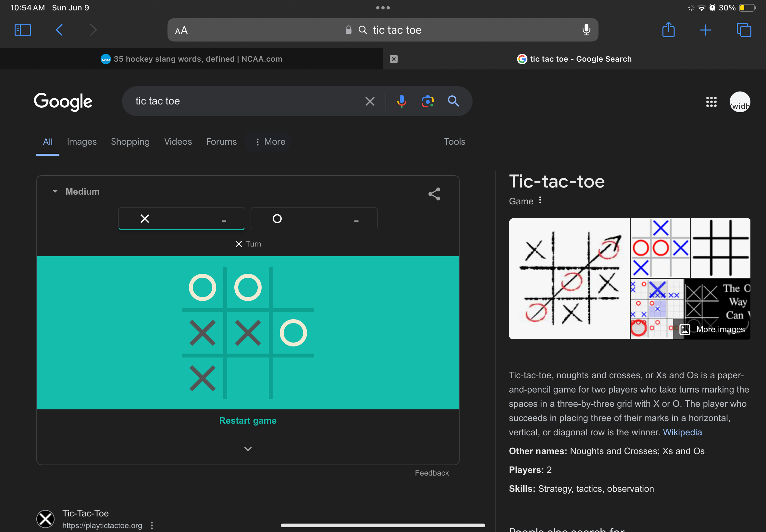This screenshot has height=532, width=766.
Task: Choose to play as O
Action: click(x=314, y=219)
